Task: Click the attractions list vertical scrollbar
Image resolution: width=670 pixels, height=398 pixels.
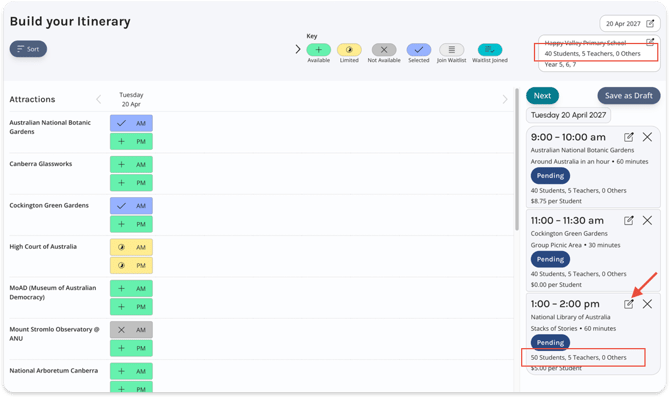Action: [517, 159]
